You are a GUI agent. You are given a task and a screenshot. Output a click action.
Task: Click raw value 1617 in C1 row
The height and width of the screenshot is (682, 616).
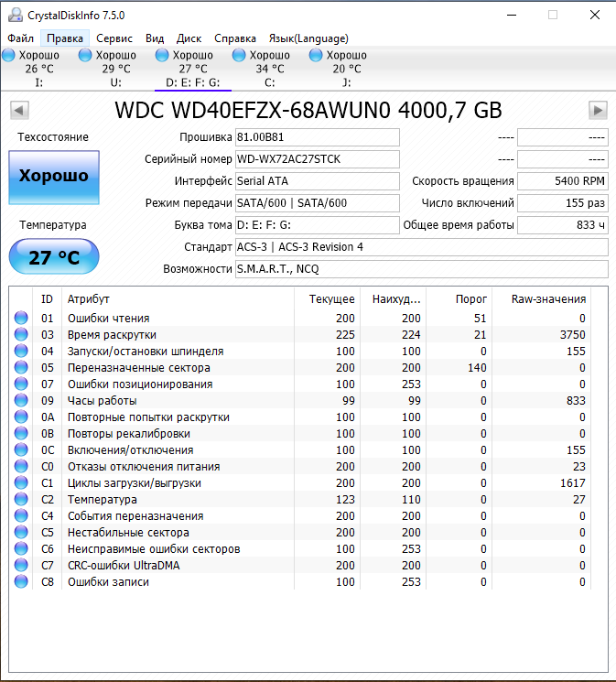(572, 483)
